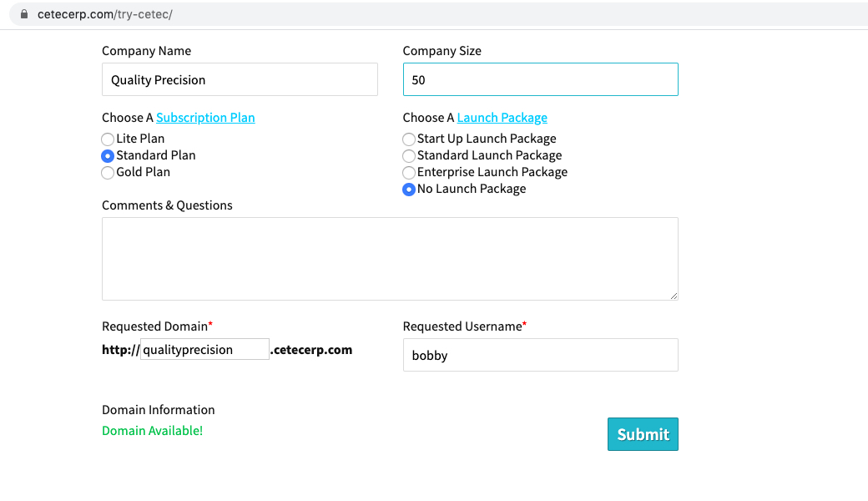Click the '.cetecerp.com' domain suffix text

[311, 350]
